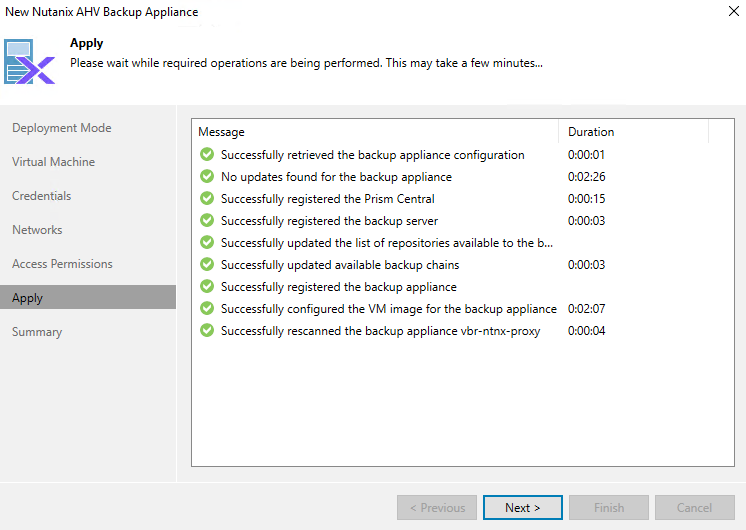Open the Access Permissions wizard step
Screen dimensions: 746x530
coord(62,264)
